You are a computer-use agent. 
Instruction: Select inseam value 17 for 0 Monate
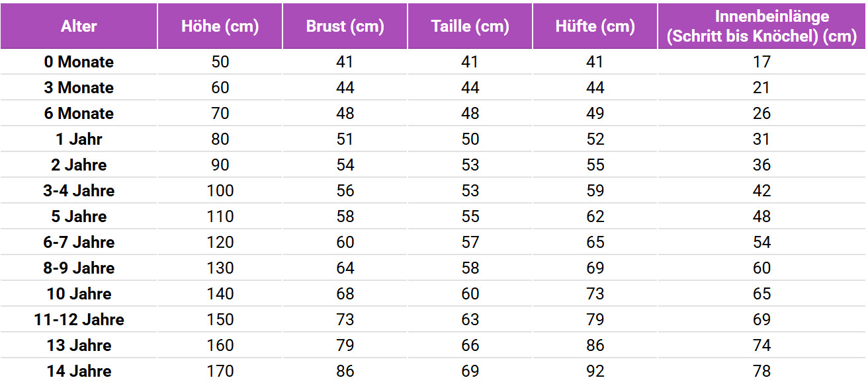click(761, 62)
